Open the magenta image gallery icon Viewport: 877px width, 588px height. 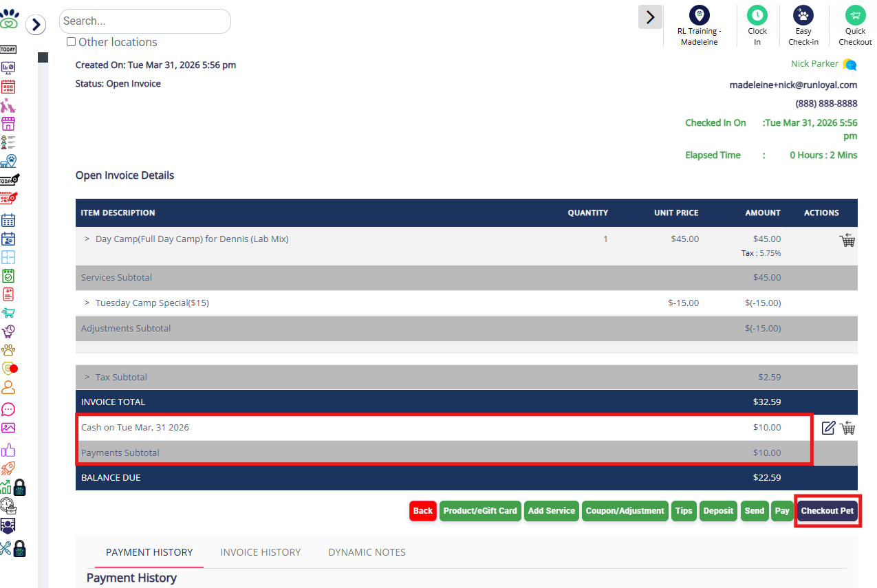click(8, 428)
